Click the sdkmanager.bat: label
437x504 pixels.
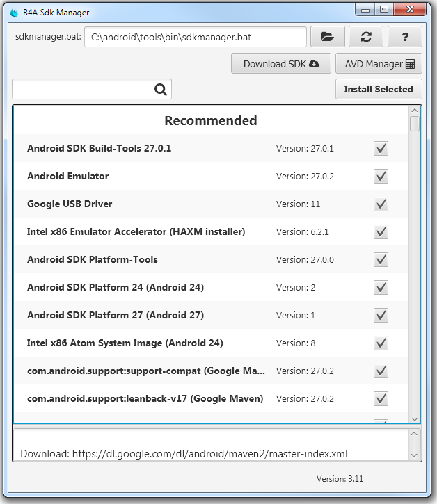(x=48, y=37)
